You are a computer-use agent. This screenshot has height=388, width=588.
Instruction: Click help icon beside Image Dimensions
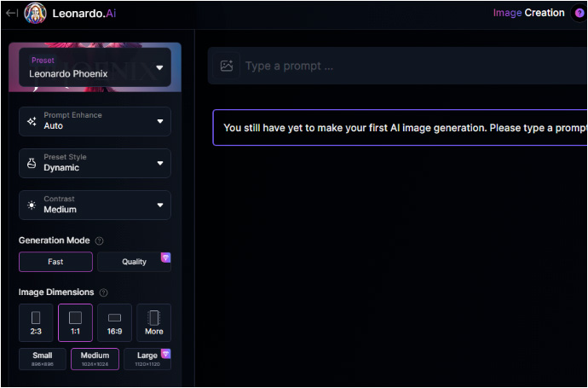point(104,292)
